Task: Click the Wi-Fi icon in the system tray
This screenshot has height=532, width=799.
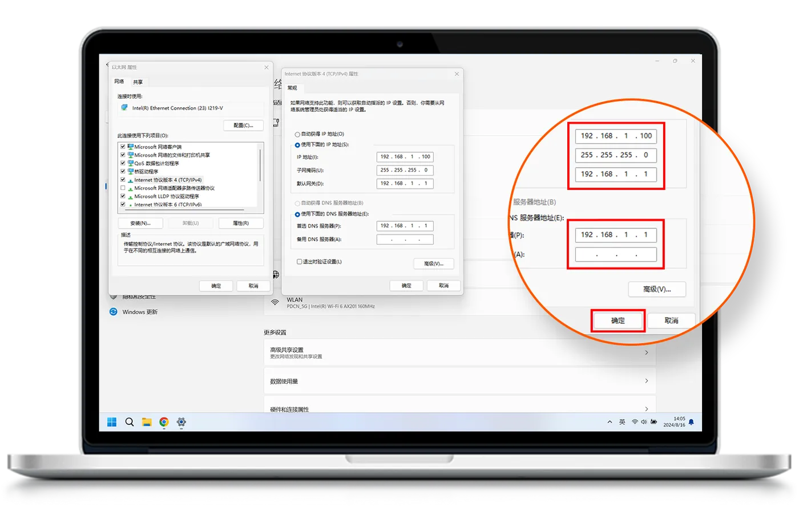Action: pyautogui.click(x=635, y=422)
